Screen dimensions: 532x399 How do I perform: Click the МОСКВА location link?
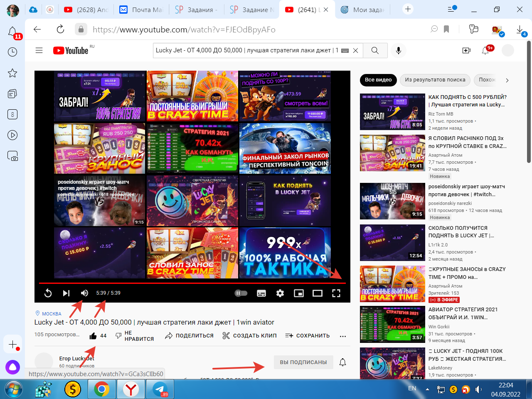tap(52, 314)
